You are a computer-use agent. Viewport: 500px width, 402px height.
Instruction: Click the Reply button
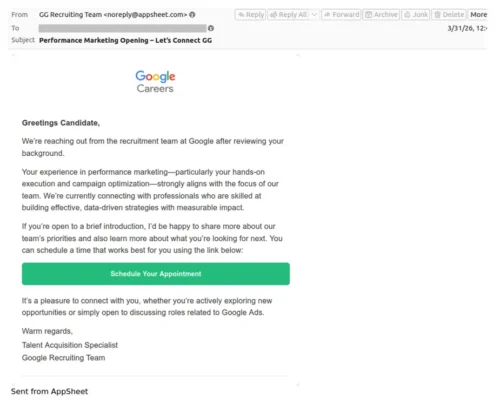click(x=250, y=15)
